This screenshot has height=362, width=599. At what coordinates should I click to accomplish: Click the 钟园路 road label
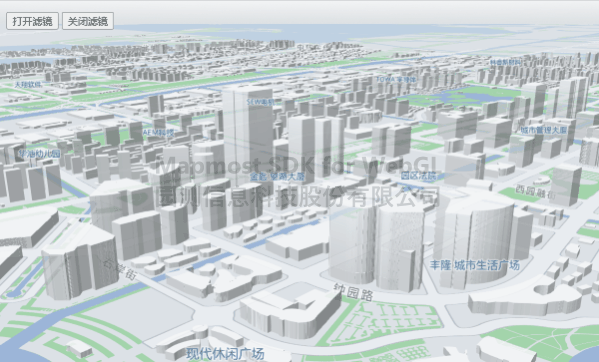pyautogui.click(x=353, y=292)
